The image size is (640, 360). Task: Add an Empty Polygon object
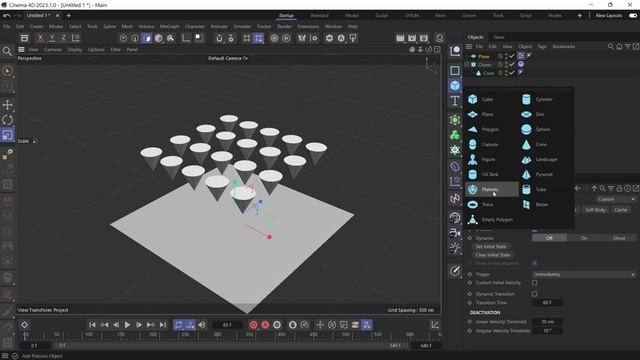pos(490,220)
